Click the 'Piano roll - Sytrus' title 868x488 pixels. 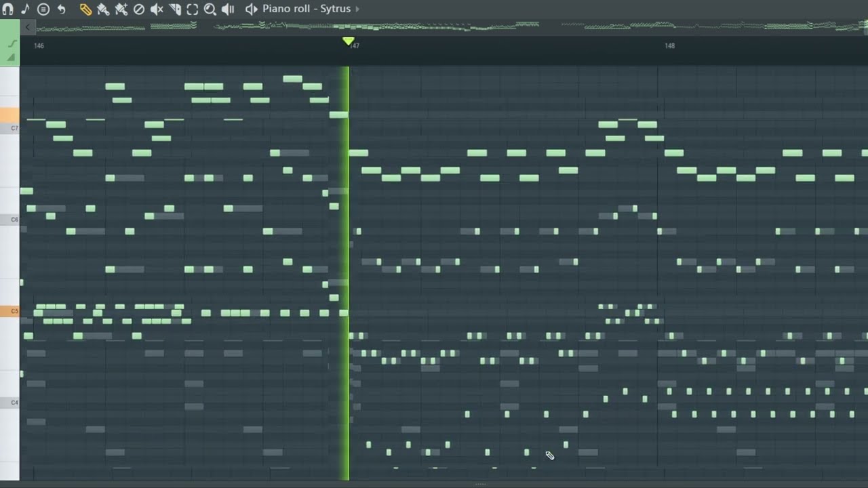[307, 9]
